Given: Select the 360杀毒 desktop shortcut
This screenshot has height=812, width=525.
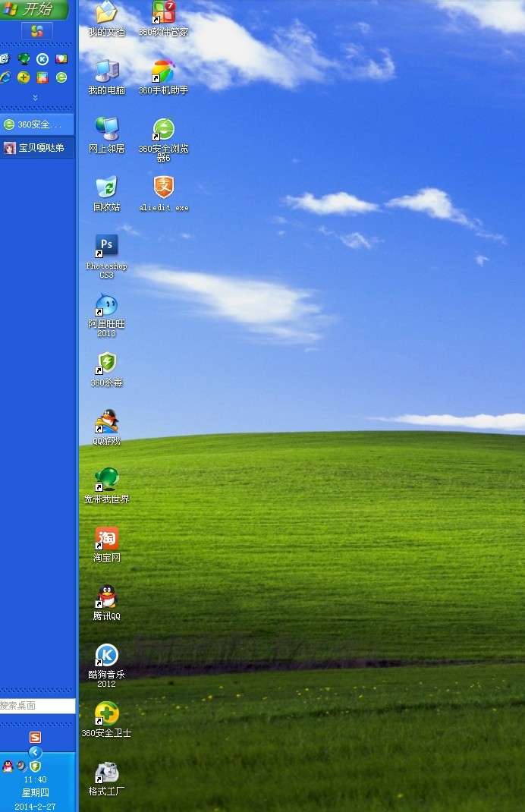Looking at the screenshot, I should 107,370.
